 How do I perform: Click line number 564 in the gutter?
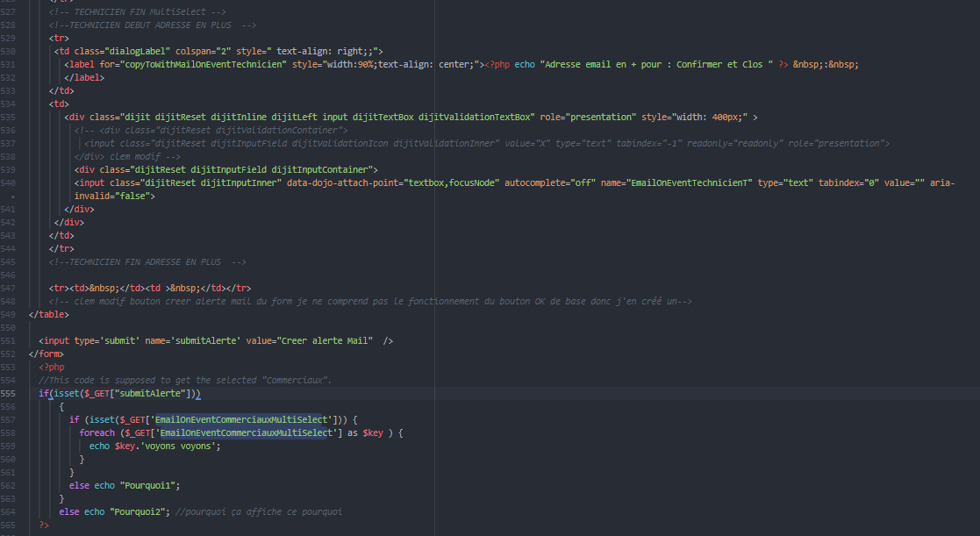(x=9, y=511)
